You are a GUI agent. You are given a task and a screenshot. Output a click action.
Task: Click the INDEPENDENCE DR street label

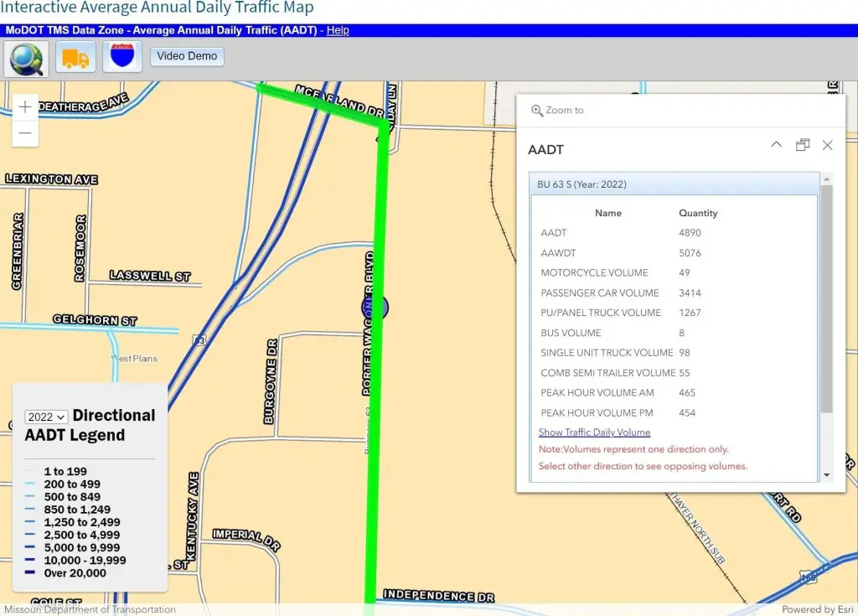[439, 595]
